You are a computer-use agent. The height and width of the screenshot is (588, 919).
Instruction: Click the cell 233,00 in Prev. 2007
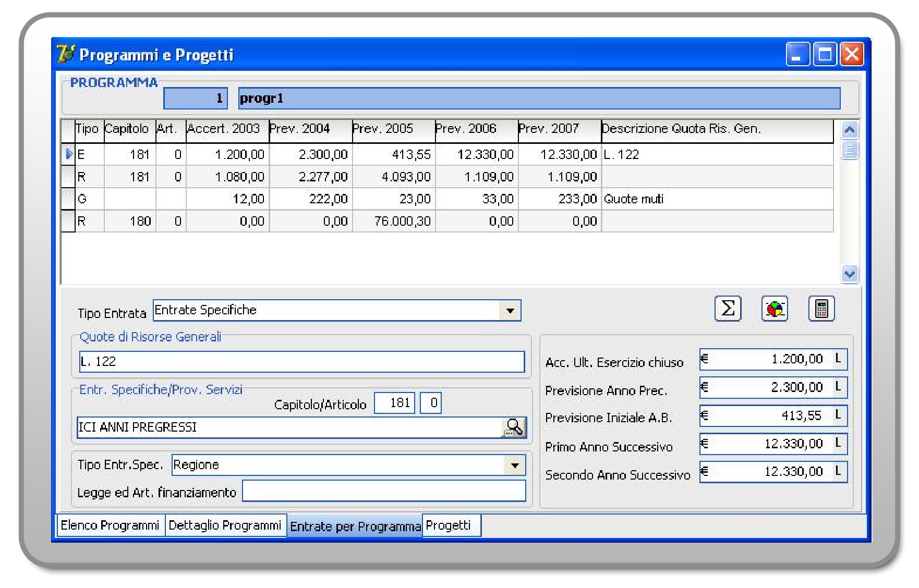point(560,199)
